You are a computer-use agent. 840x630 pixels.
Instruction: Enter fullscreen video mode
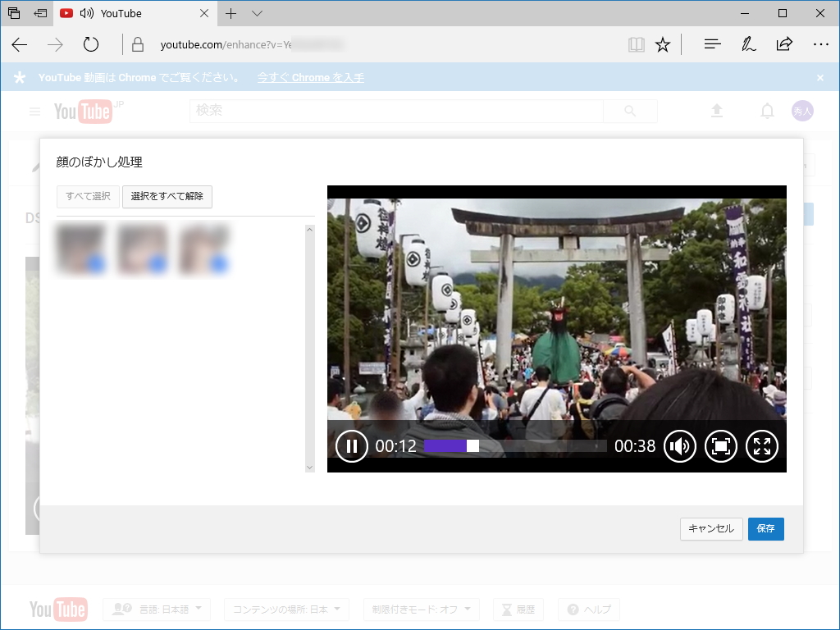pos(762,446)
